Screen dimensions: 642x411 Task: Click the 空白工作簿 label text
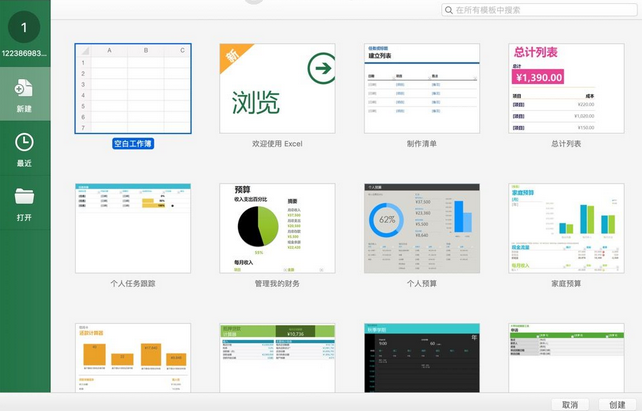coord(133,144)
